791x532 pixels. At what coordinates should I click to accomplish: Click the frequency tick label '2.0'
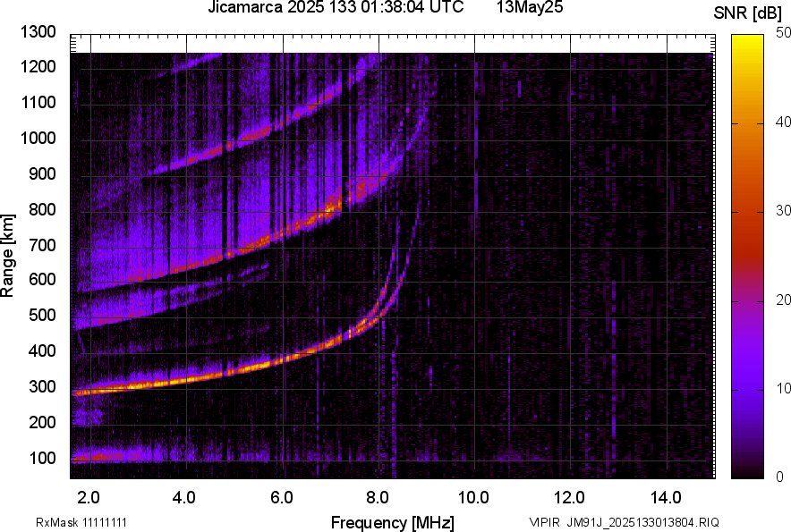coord(89,498)
